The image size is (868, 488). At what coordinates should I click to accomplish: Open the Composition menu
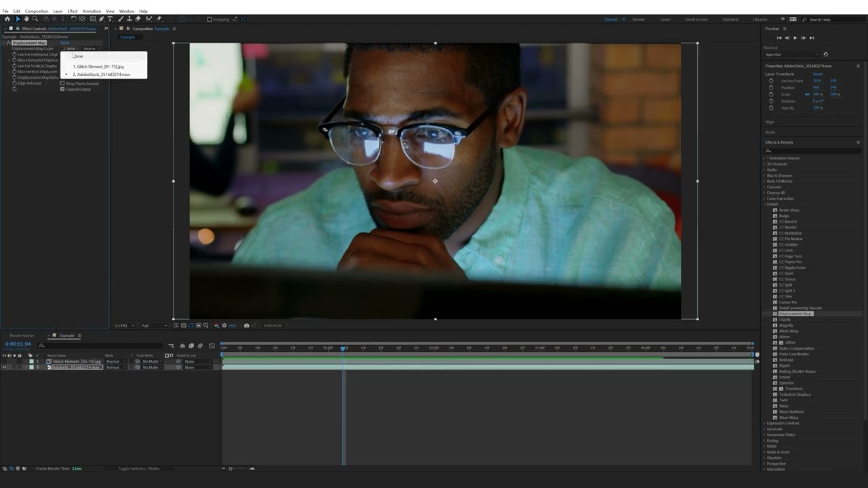(37, 11)
